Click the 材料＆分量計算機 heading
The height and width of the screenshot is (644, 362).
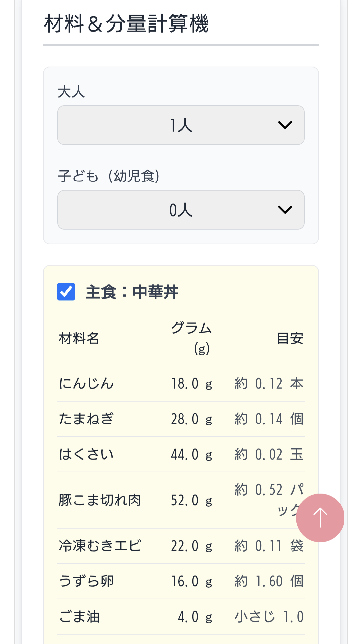(126, 24)
